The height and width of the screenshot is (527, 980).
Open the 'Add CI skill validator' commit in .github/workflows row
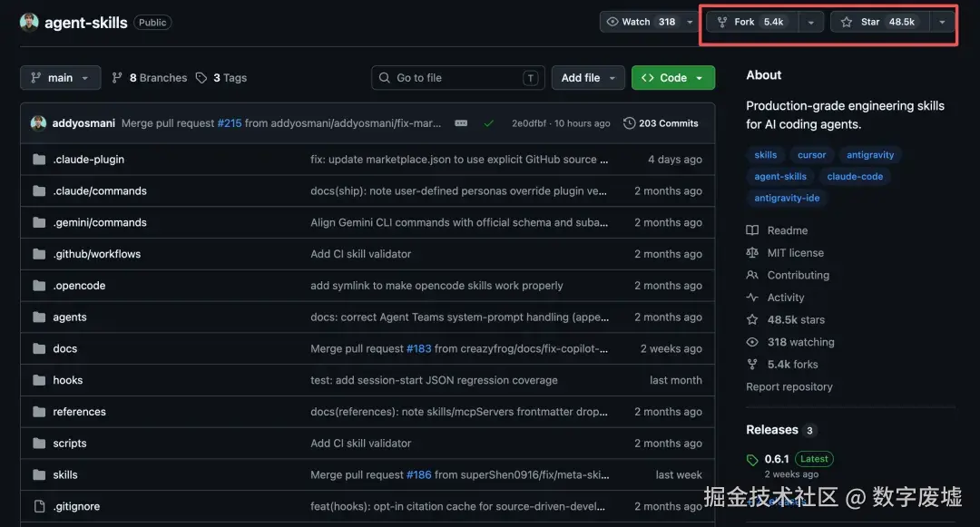click(360, 254)
